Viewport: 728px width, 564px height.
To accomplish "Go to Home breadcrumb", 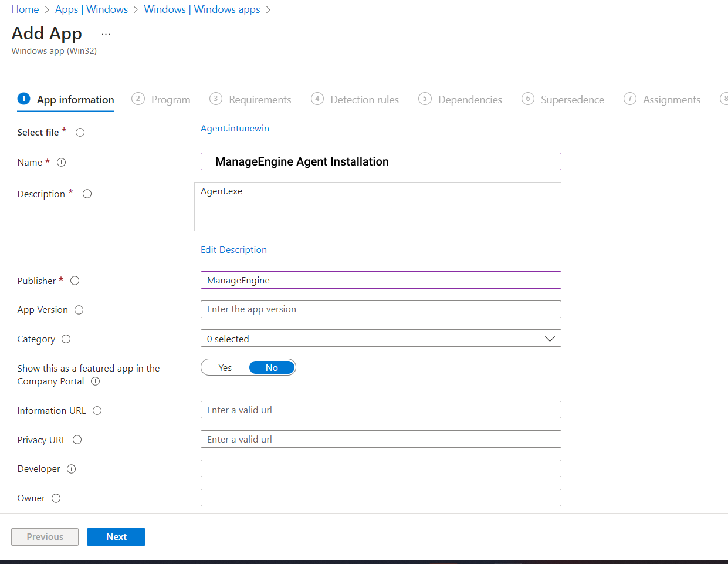I will point(25,9).
